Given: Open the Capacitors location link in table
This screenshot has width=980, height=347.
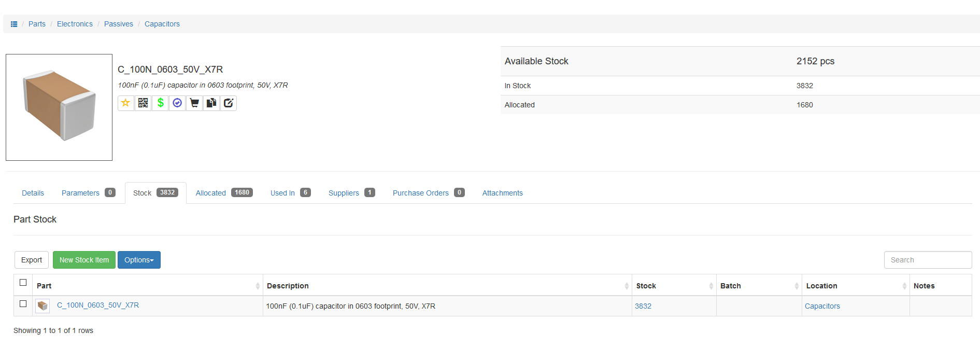Looking at the screenshot, I should click(822, 306).
